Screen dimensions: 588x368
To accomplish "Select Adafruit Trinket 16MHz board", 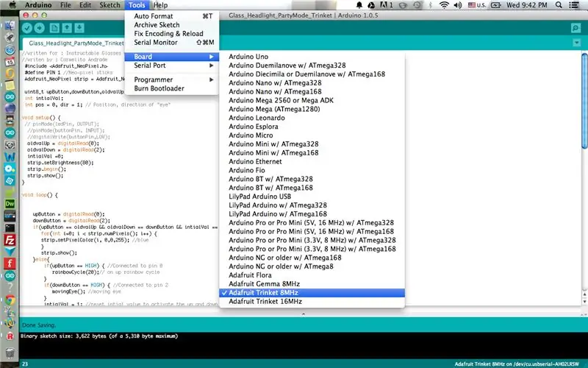I will click(312, 301).
